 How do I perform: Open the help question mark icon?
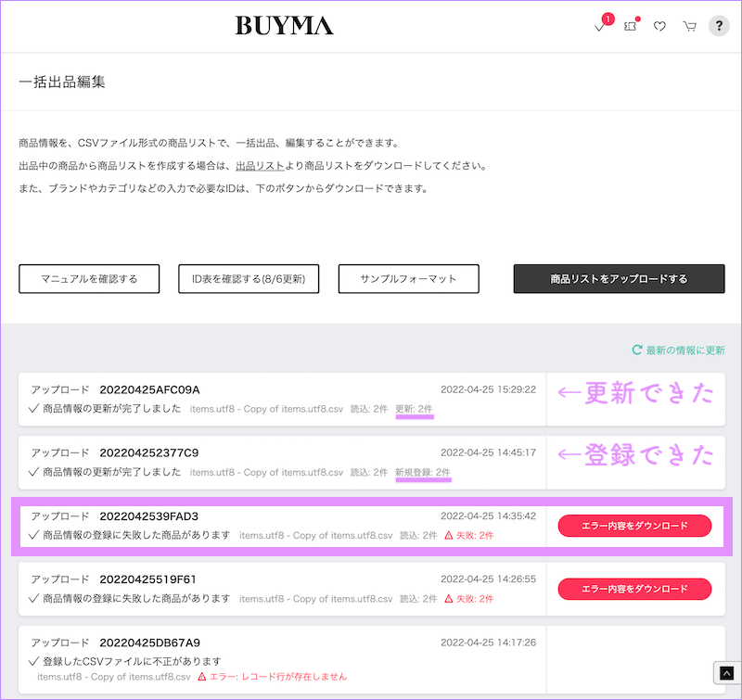pos(719,26)
